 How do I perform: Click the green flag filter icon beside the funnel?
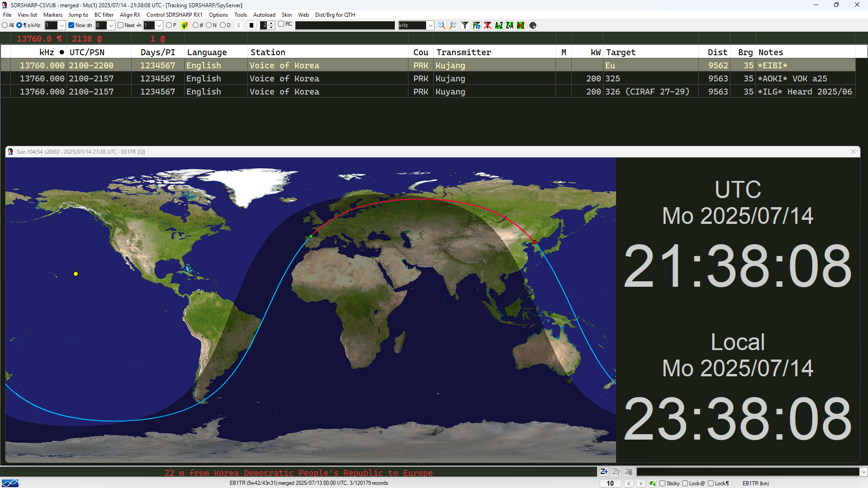coord(476,25)
